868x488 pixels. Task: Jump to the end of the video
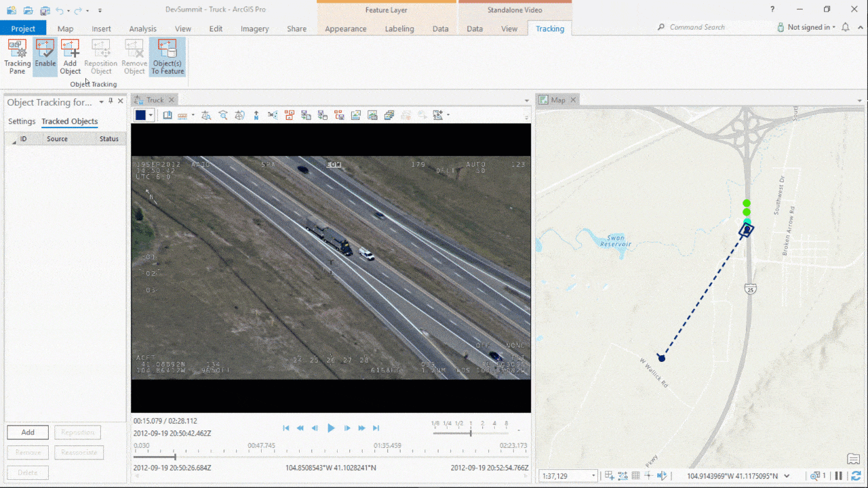376,428
